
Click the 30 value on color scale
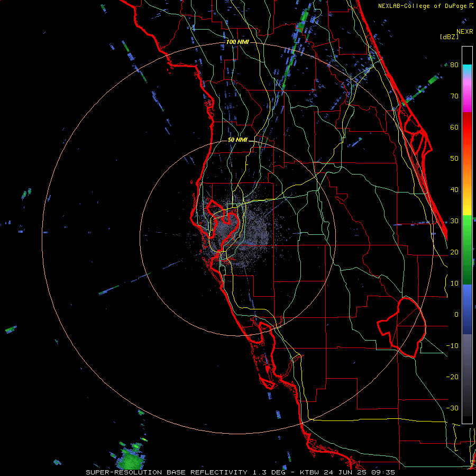coord(454,221)
